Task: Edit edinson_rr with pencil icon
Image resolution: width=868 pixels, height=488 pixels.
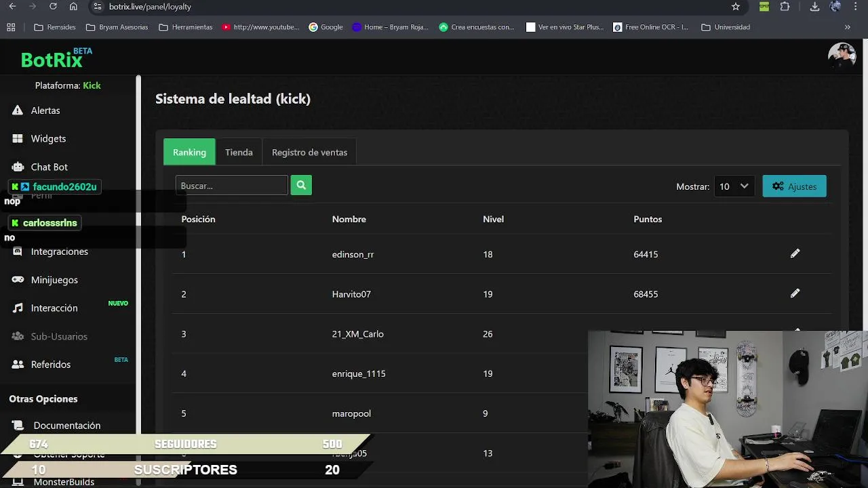Action: [x=795, y=253]
